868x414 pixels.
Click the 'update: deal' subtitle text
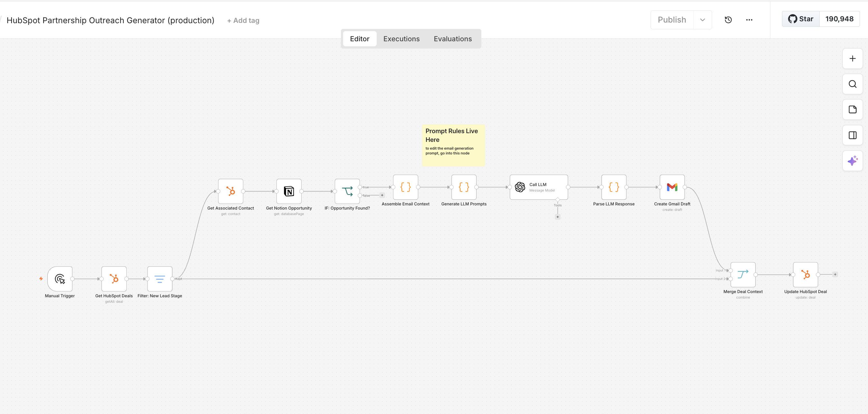pos(805,297)
